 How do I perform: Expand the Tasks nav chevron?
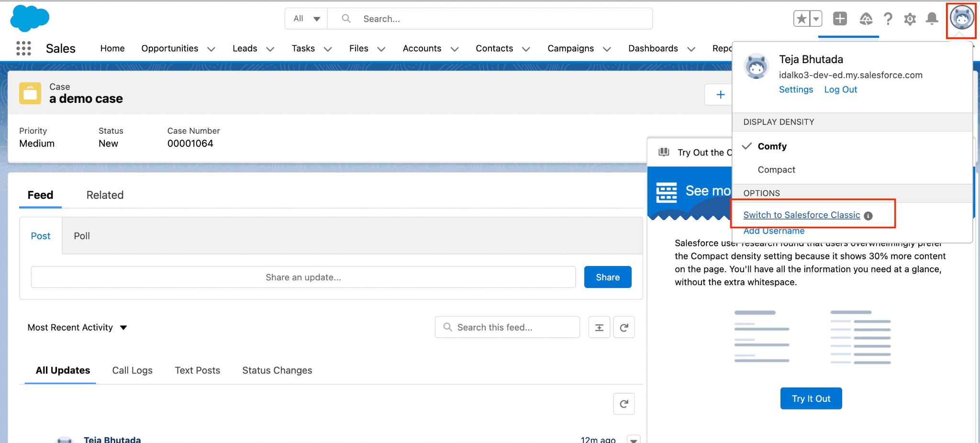tap(328, 49)
